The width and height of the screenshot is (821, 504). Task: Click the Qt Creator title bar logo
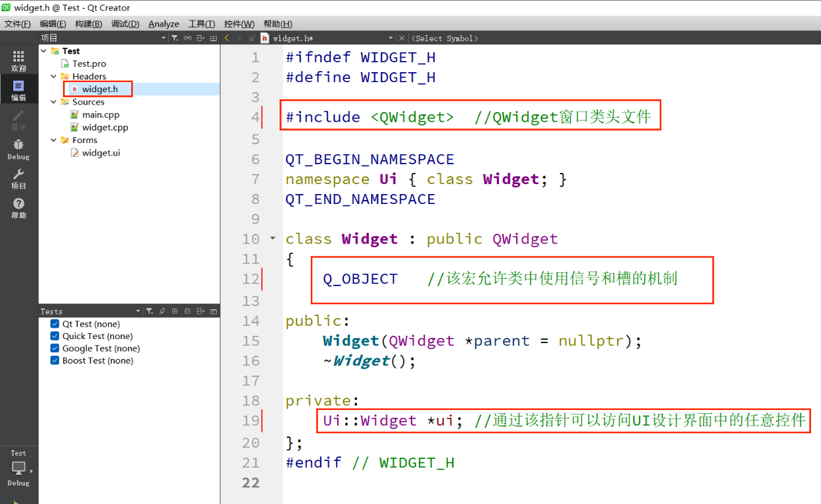click(6, 7)
